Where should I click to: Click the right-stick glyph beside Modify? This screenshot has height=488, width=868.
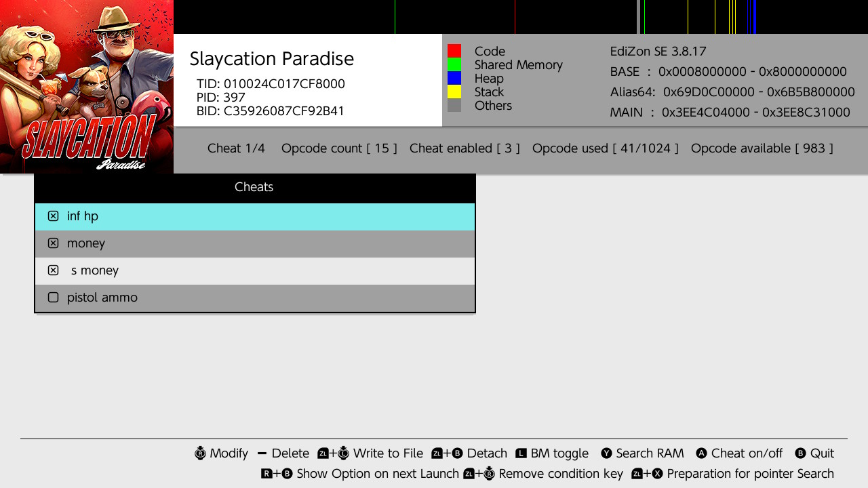click(200, 453)
